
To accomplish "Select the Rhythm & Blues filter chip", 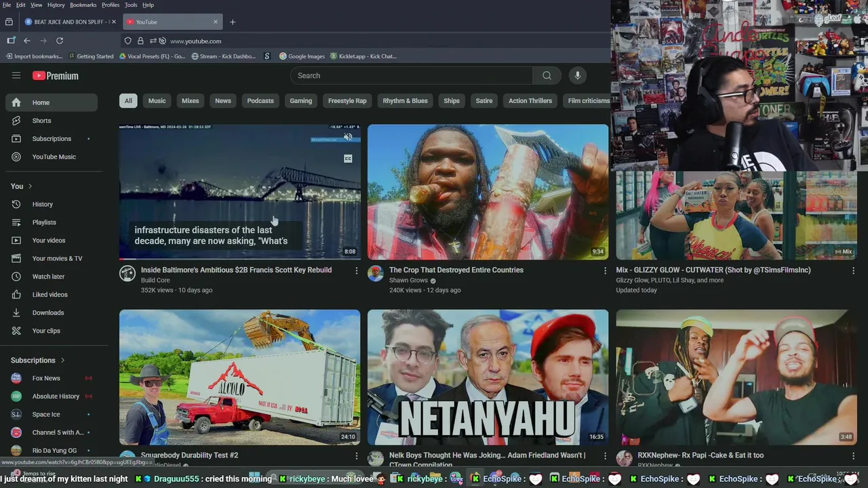I will tap(405, 101).
